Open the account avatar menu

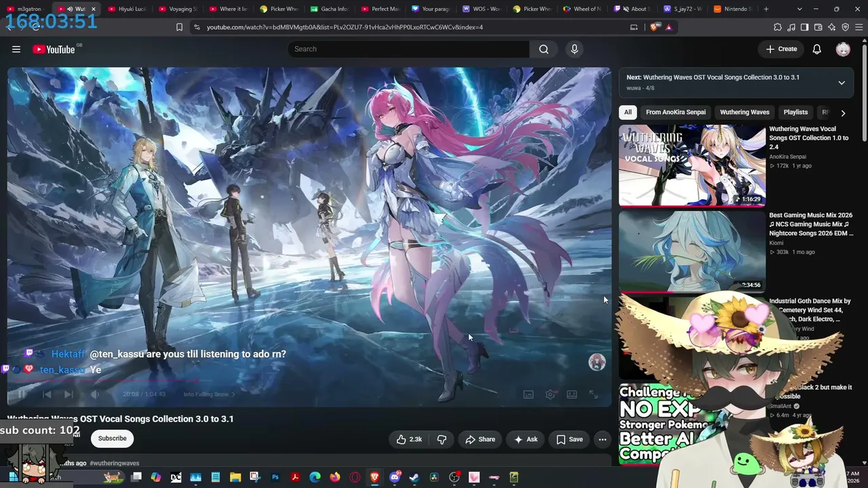[x=843, y=49]
